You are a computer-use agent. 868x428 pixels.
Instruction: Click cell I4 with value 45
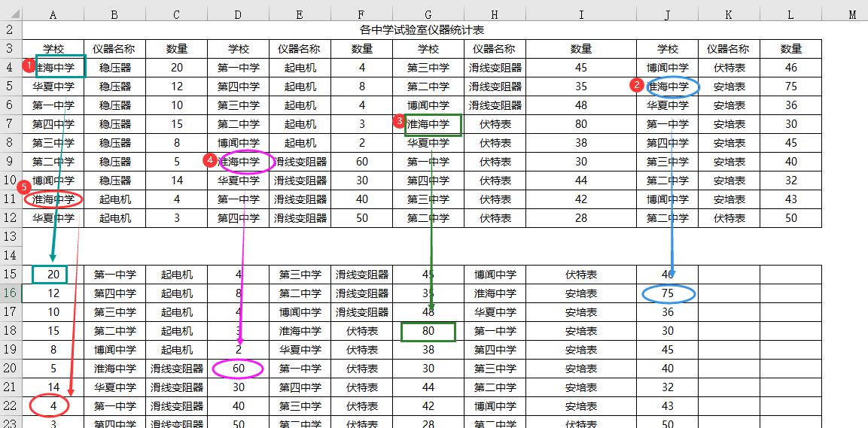[x=580, y=68]
